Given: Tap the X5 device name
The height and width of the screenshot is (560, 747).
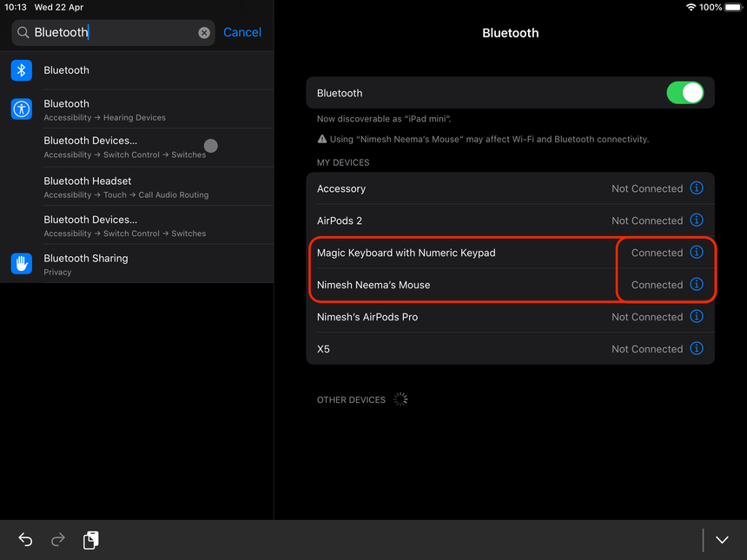Looking at the screenshot, I should point(323,349).
